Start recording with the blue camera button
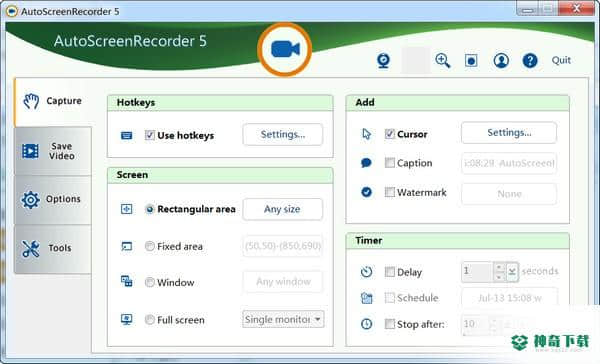Viewport: 600px width, 364px height. tap(285, 50)
